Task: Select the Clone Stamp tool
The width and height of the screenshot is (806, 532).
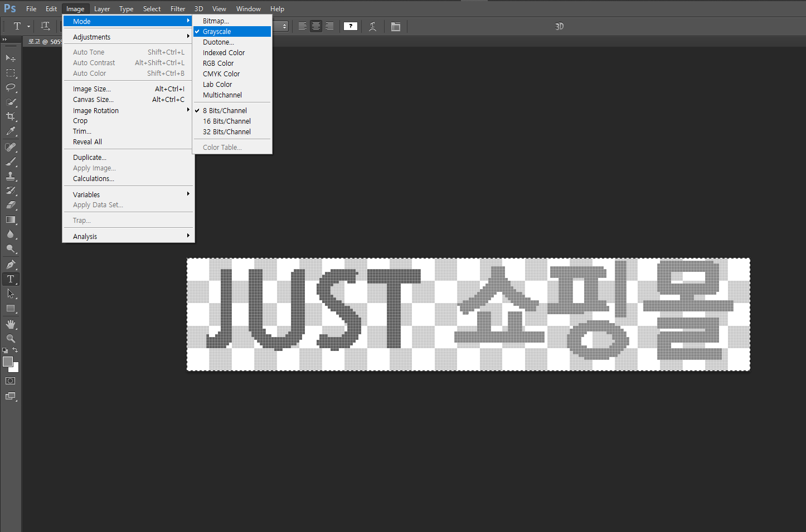Action: 11,176
